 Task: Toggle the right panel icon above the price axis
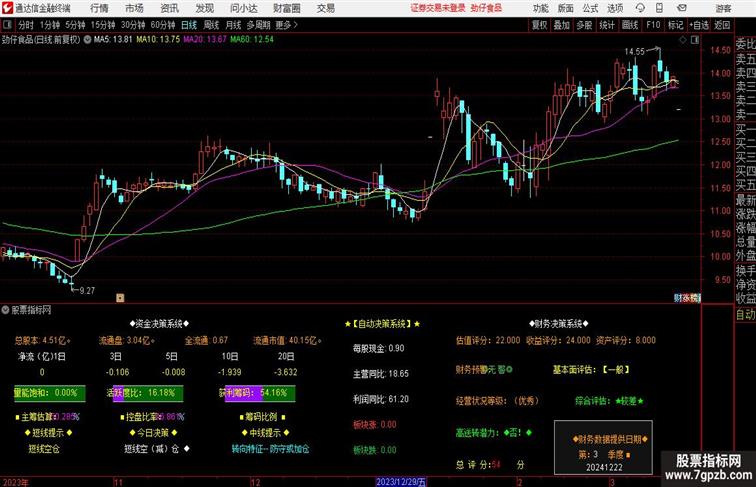click(695, 40)
